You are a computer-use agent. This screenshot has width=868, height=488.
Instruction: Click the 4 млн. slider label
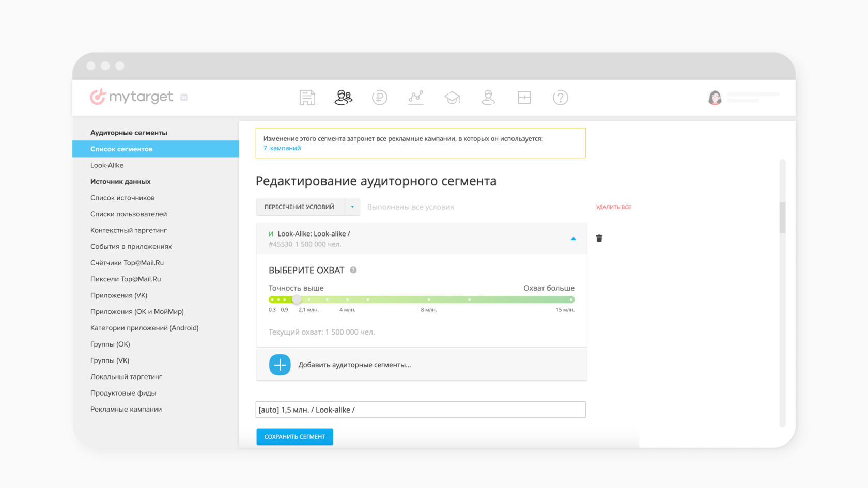(347, 310)
